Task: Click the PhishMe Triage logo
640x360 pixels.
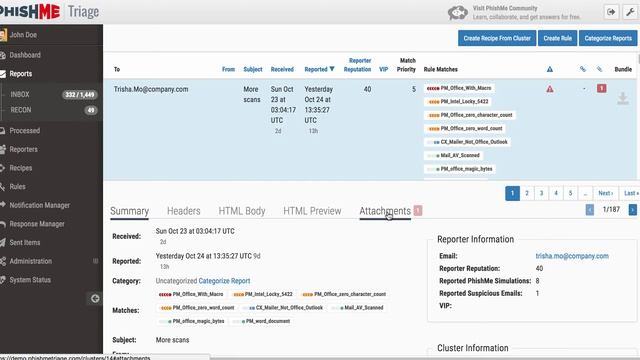Action: (x=49, y=12)
